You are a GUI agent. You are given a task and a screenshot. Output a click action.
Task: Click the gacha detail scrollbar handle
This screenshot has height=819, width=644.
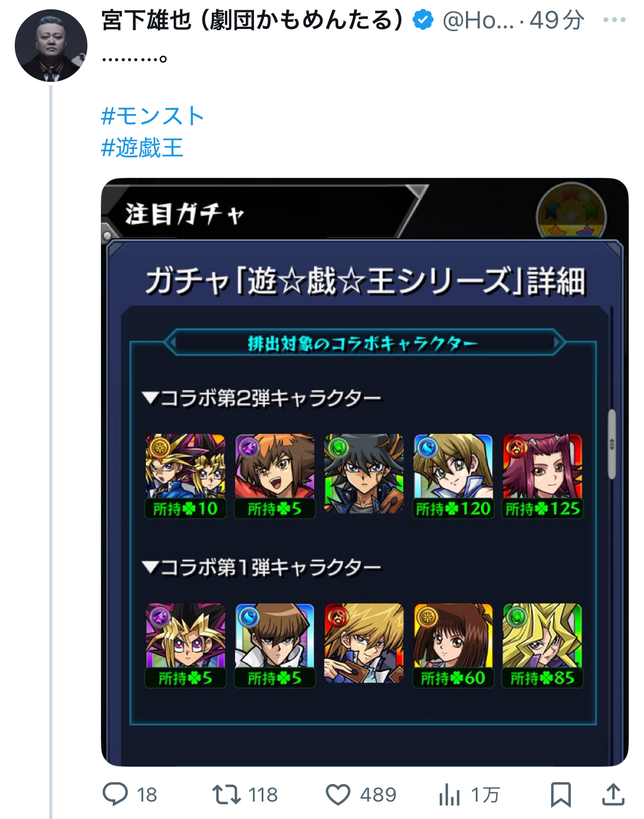[x=612, y=444]
